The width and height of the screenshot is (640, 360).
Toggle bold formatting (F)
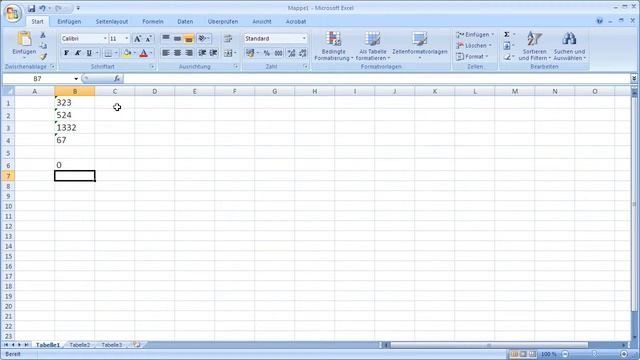point(66,53)
